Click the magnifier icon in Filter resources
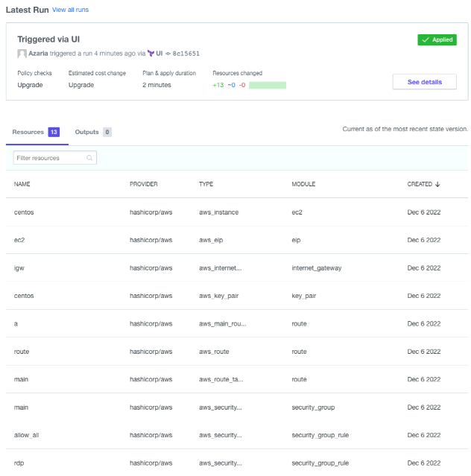The height and width of the screenshot is (476, 471). point(89,158)
